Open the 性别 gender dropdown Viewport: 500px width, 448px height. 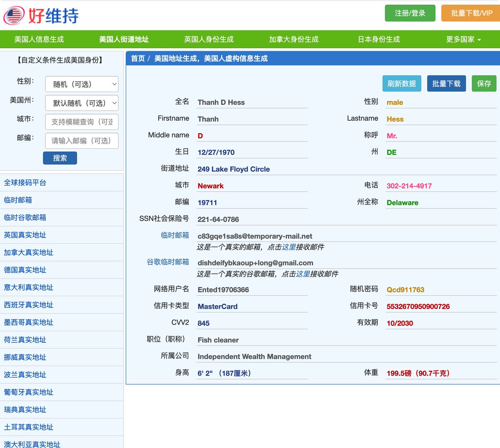[x=81, y=84]
